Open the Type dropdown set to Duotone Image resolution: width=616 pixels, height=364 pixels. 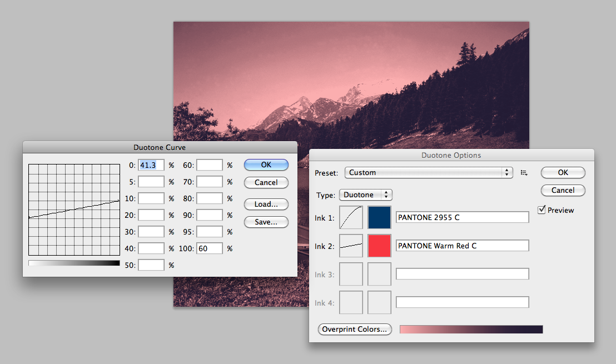click(365, 195)
